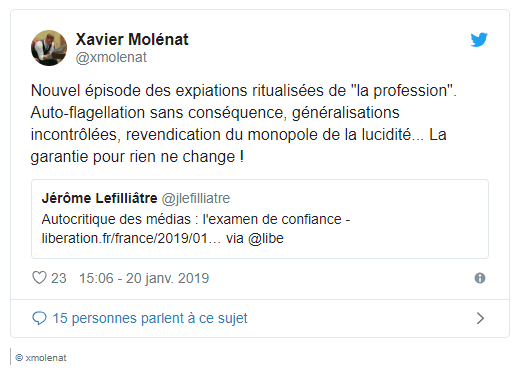Open the quoted tweet 'Autocritique des médias' text
Screen dimensions: 531x376
pyautogui.click(x=196, y=220)
